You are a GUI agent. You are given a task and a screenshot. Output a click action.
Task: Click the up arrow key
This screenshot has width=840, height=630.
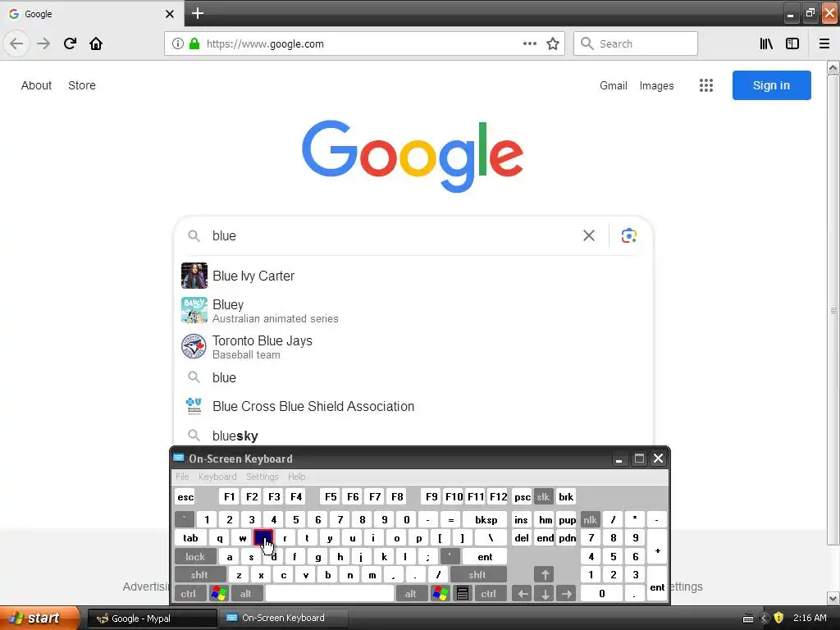click(545, 575)
